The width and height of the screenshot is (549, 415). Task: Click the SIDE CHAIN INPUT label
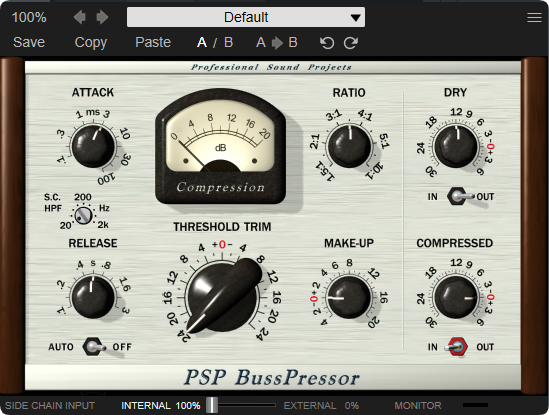50,406
